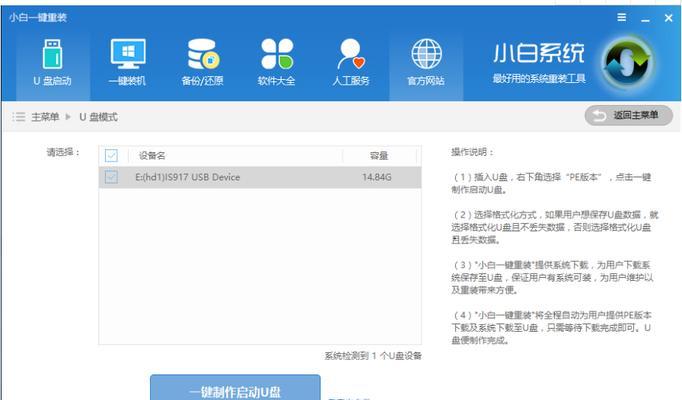Open 备份/还原 database icon

(203, 54)
